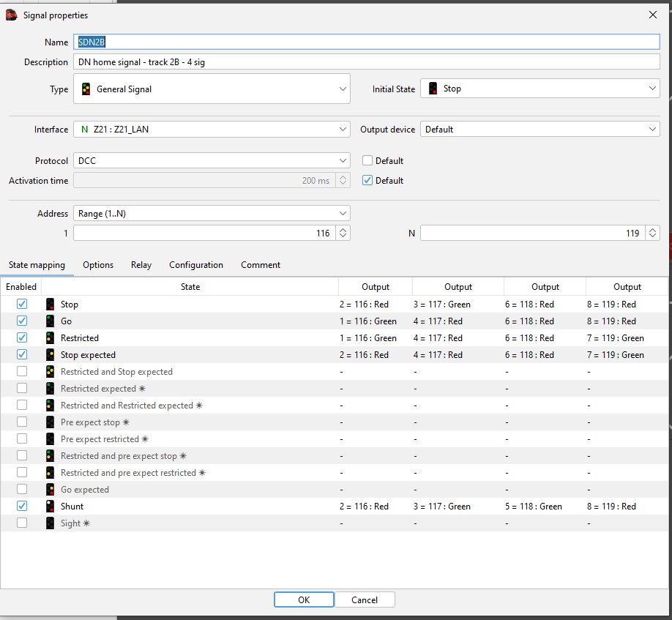
Task: Click into the Description text field
Action: 366,62
